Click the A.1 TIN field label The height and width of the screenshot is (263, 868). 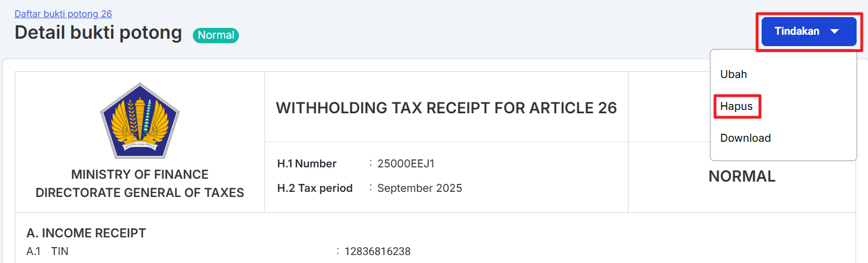(47, 252)
